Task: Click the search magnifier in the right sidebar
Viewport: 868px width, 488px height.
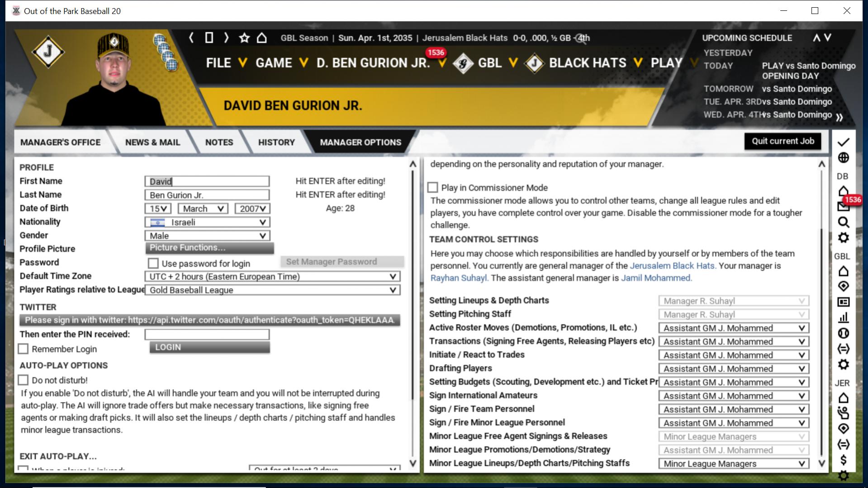Action: point(843,222)
